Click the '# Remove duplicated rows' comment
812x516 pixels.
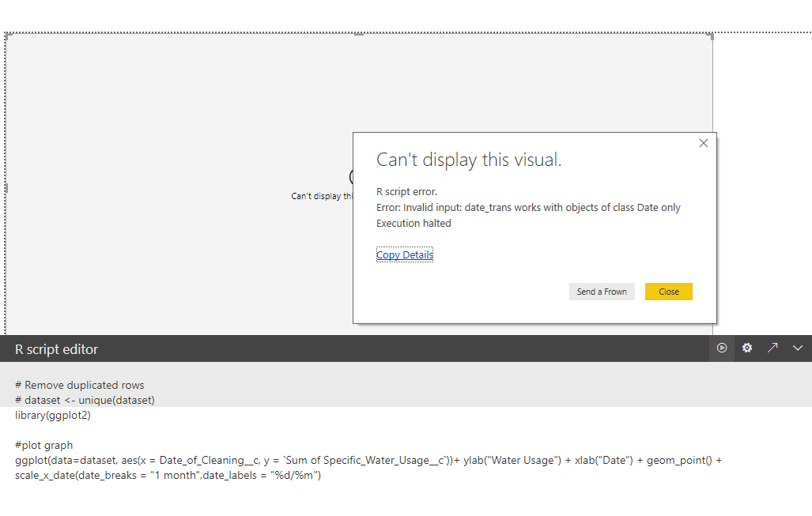(x=80, y=385)
